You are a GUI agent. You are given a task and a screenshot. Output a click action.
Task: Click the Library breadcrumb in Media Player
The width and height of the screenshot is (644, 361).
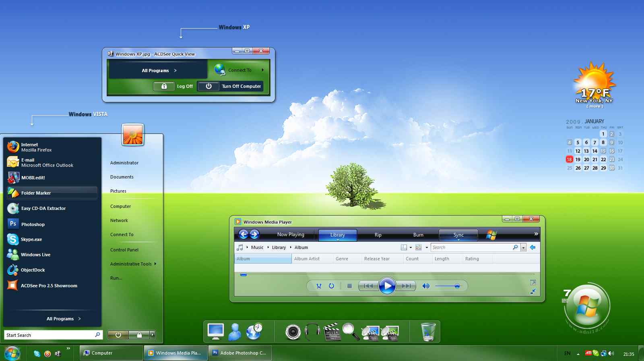click(279, 247)
